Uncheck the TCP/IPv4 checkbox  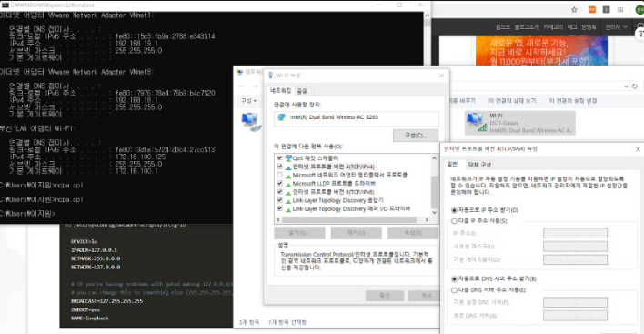click(x=279, y=167)
